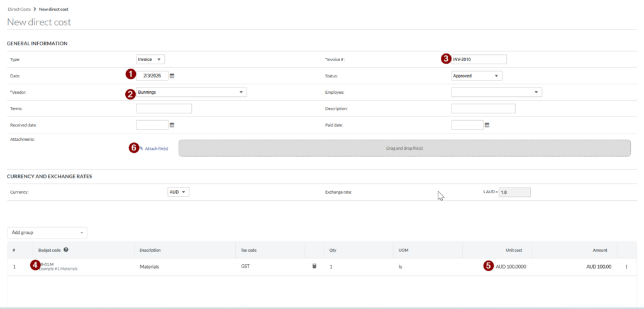
Task: Open the Add group dropdown
Action: click(47, 233)
